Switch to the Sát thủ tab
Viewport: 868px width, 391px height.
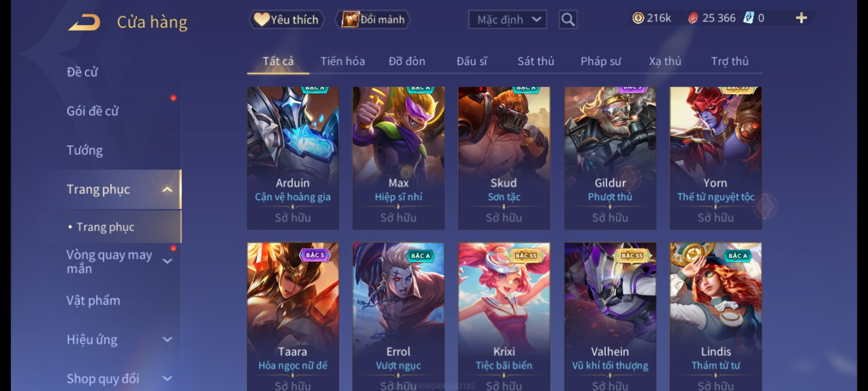coord(536,61)
